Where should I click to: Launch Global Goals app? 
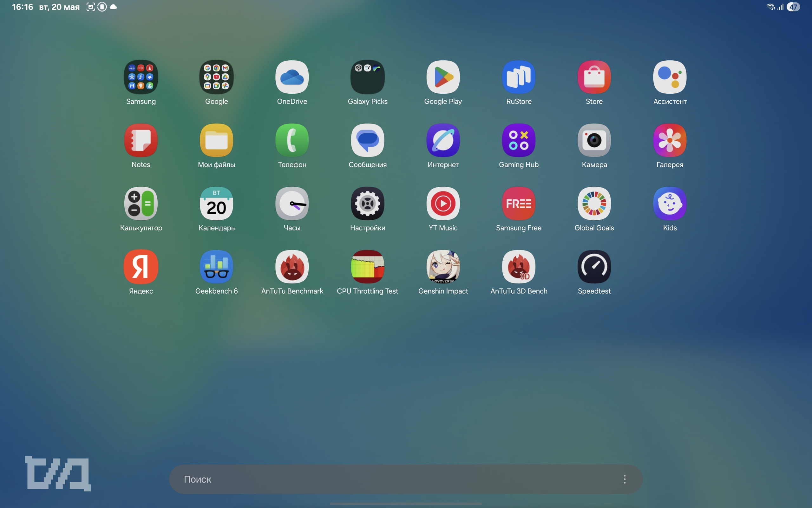point(594,204)
